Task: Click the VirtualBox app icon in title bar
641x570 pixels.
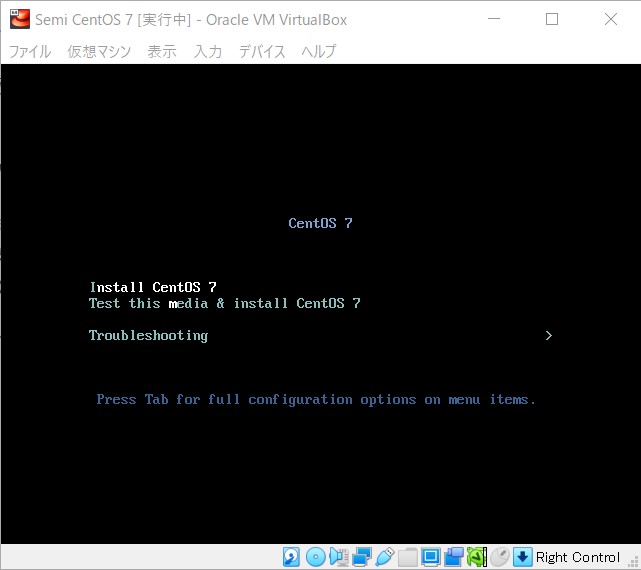Action: coord(20,19)
